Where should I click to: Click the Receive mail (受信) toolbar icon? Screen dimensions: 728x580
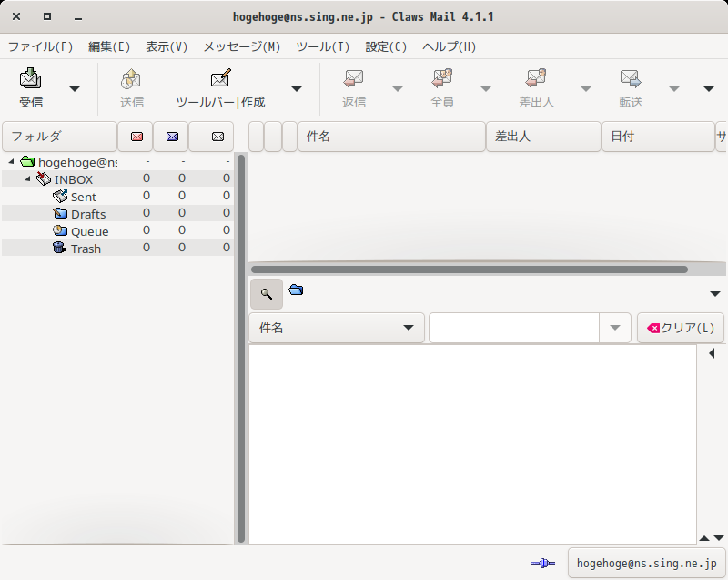31,88
